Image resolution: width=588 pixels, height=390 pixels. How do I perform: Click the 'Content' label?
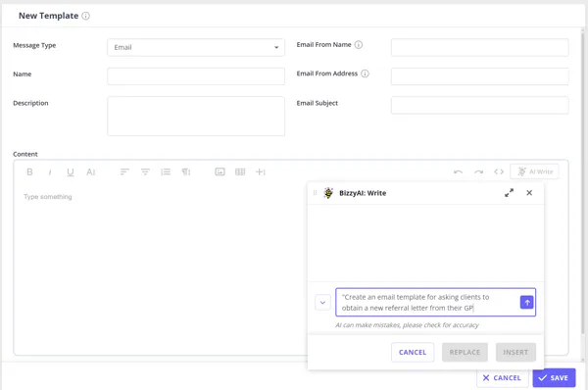[x=25, y=154]
